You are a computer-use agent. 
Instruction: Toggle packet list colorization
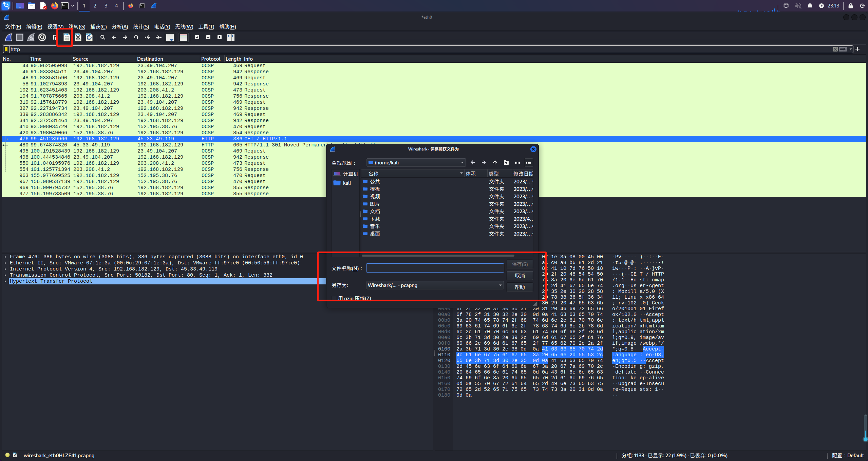[x=184, y=37]
